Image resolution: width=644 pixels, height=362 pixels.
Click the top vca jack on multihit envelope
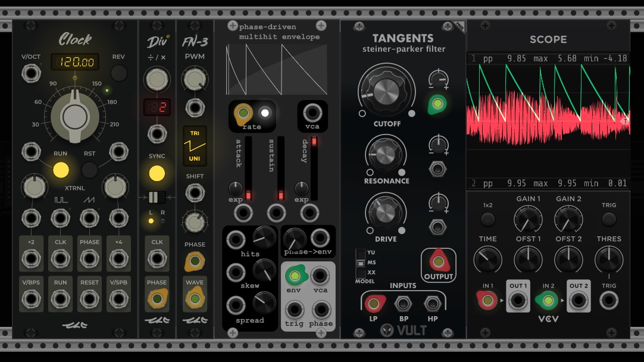[312, 113]
